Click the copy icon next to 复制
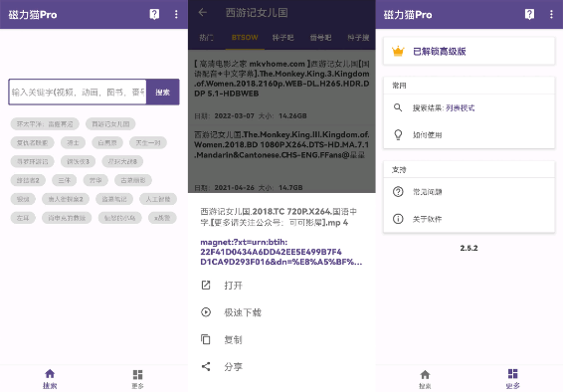 [206, 339]
